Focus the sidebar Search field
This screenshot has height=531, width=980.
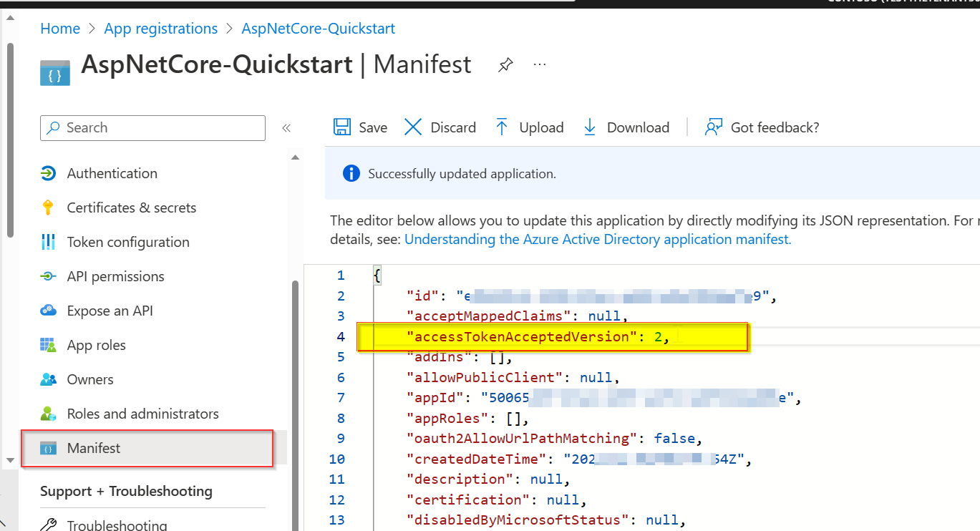click(x=152, y=127)
